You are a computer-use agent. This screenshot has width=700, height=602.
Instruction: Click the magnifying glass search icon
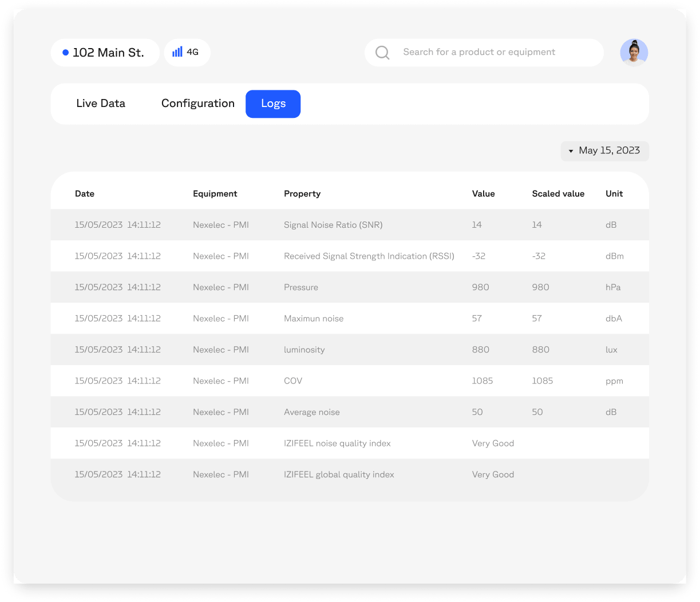tap(382, 53)
